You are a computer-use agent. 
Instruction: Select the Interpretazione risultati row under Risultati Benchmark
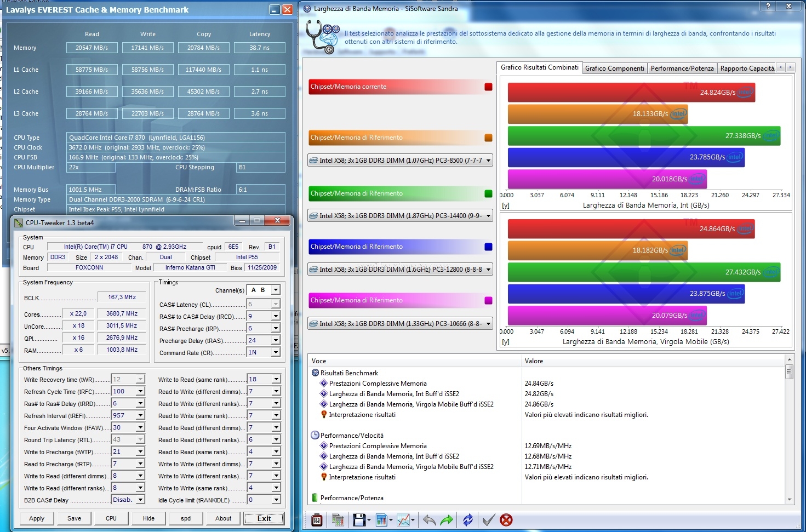click(547, 415)
